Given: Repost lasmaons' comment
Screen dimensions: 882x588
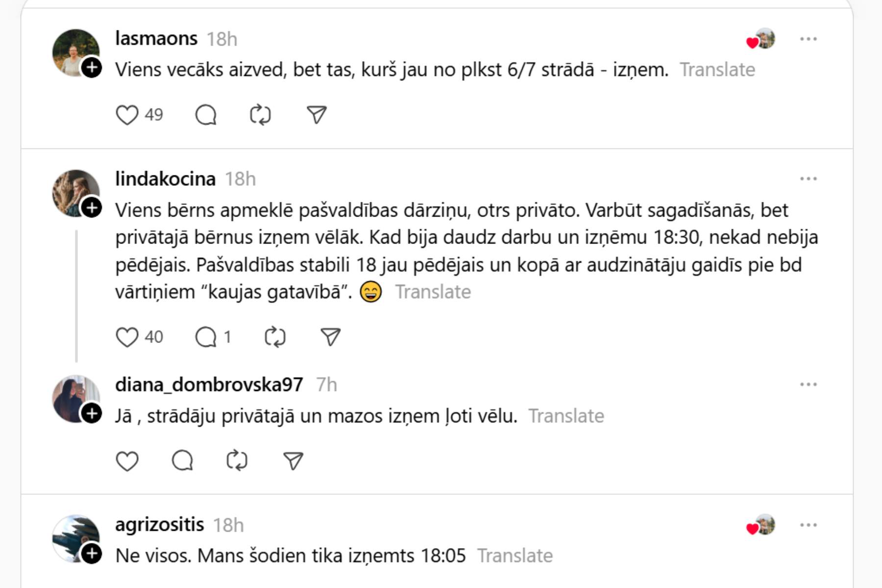Looking at the screenshot, I should [260, 115].
